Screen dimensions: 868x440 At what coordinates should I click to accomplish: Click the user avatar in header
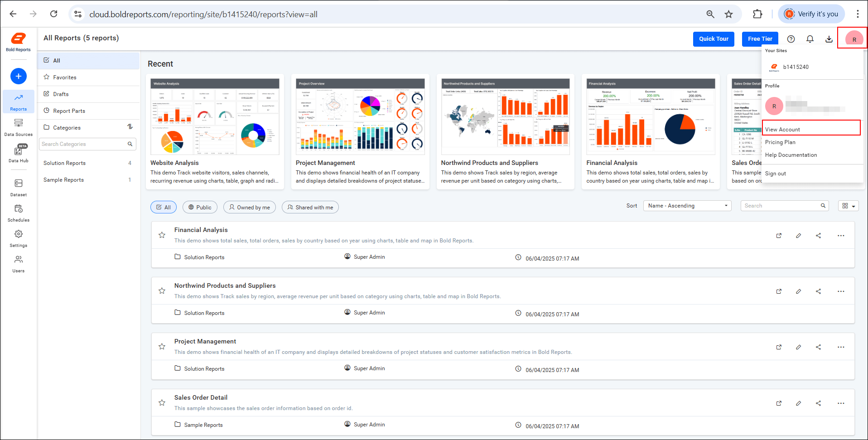(854, 39)
